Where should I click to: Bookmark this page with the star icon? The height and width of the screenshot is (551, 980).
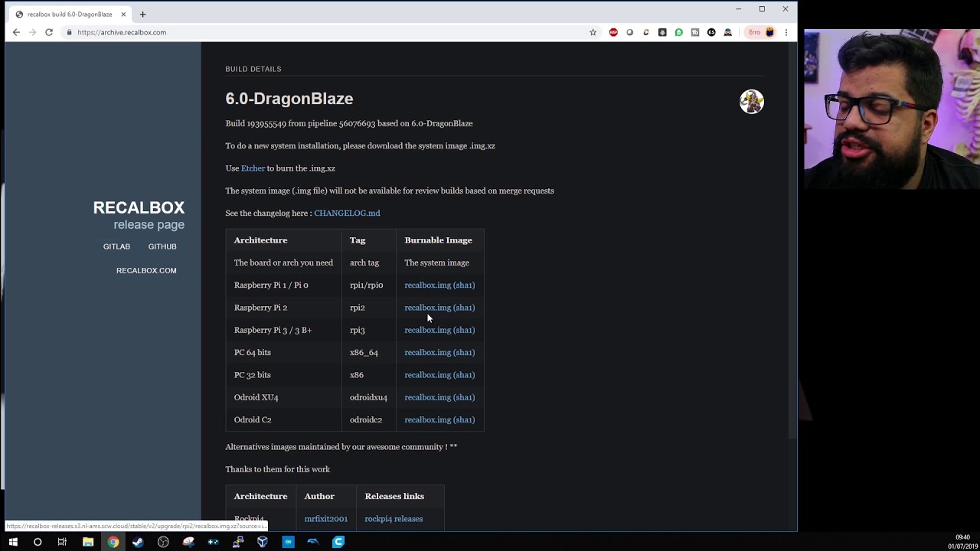pos(593,32)
